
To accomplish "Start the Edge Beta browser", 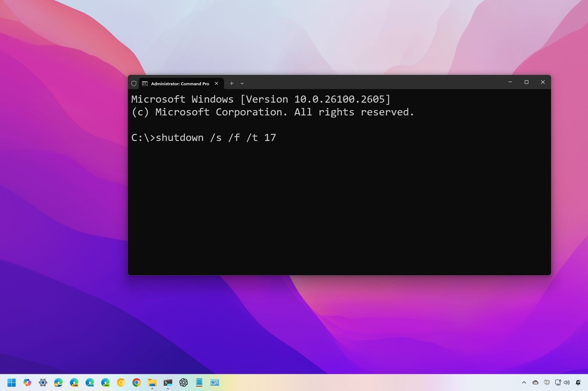I will [90, 382].
